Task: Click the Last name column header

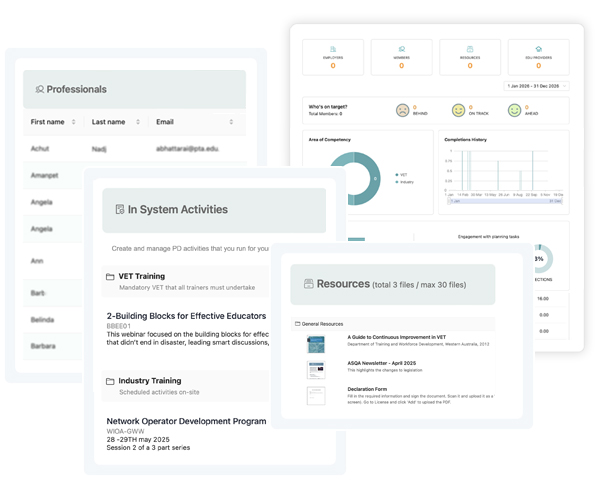Action: (x=108, y=122)
